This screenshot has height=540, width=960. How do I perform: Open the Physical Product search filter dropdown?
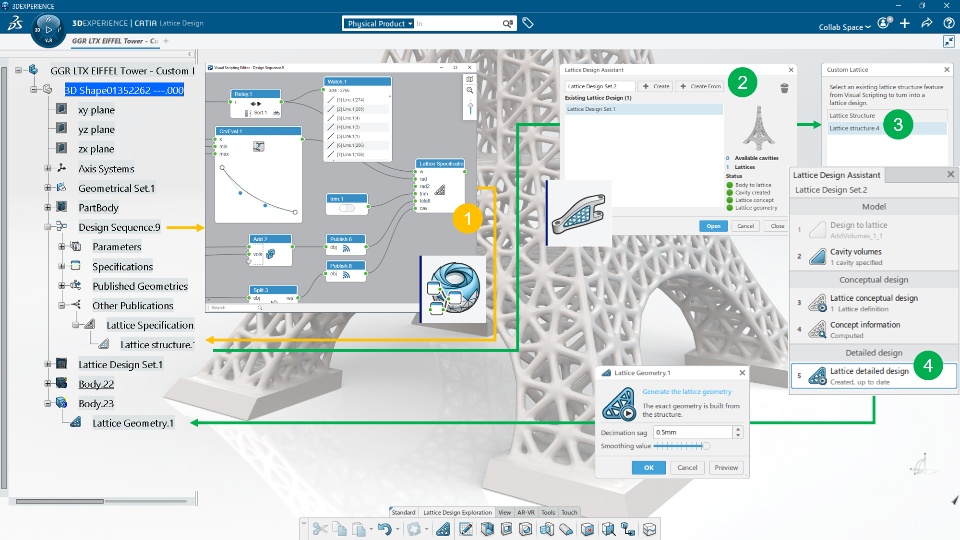pyautogui.click(x=378, y=23)
